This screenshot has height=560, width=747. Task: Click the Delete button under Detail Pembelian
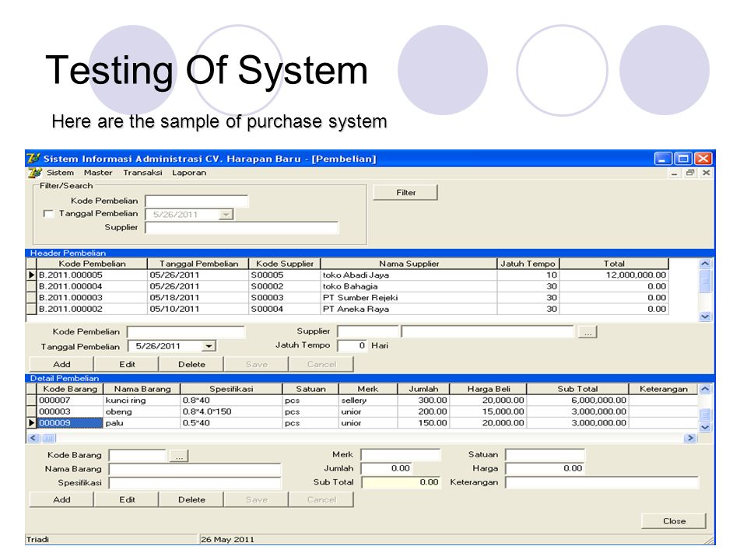point(191,499)
